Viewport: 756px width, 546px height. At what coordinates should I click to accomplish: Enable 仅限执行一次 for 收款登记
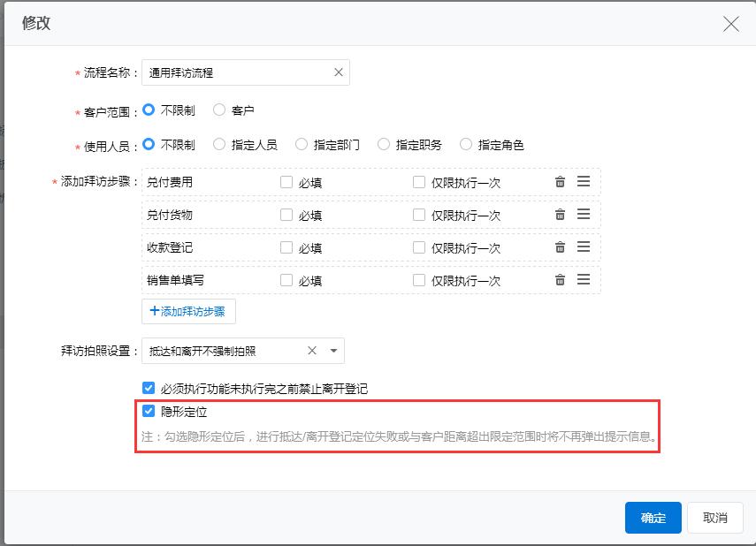tap(419, 247)
